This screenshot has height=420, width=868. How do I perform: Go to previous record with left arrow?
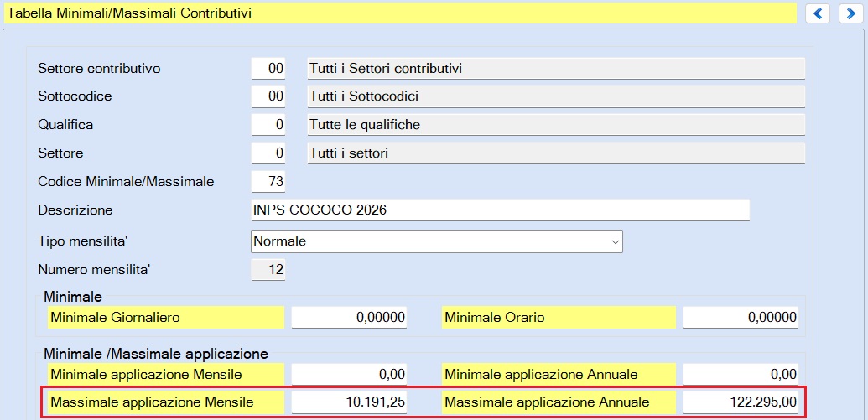(818, 13)
